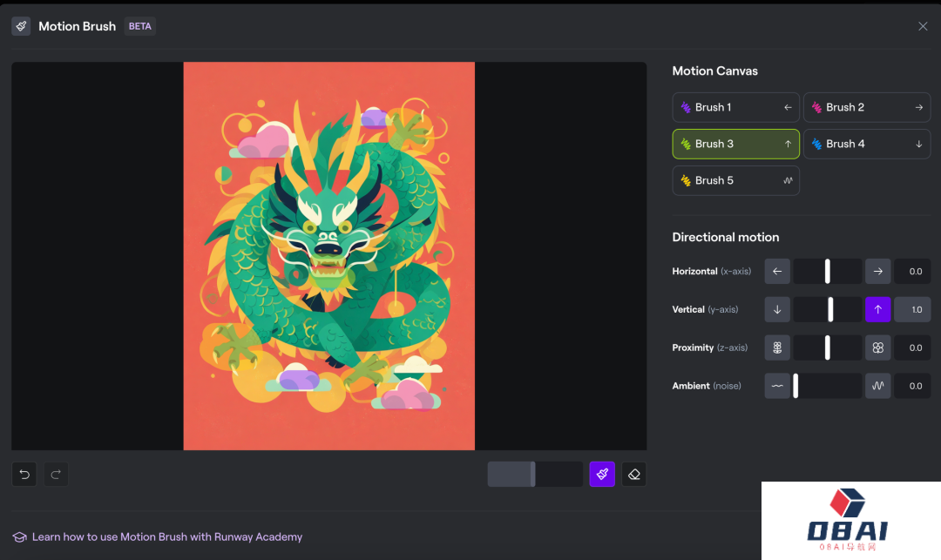Screen dimensions: 941x560
Task: Redo the brush stroke
Action: [x=56, y=475]
